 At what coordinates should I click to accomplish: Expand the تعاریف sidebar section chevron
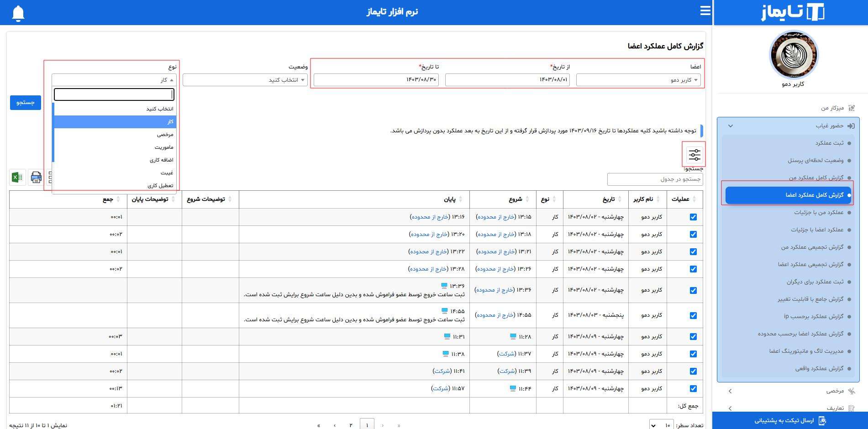coord(730,408)
